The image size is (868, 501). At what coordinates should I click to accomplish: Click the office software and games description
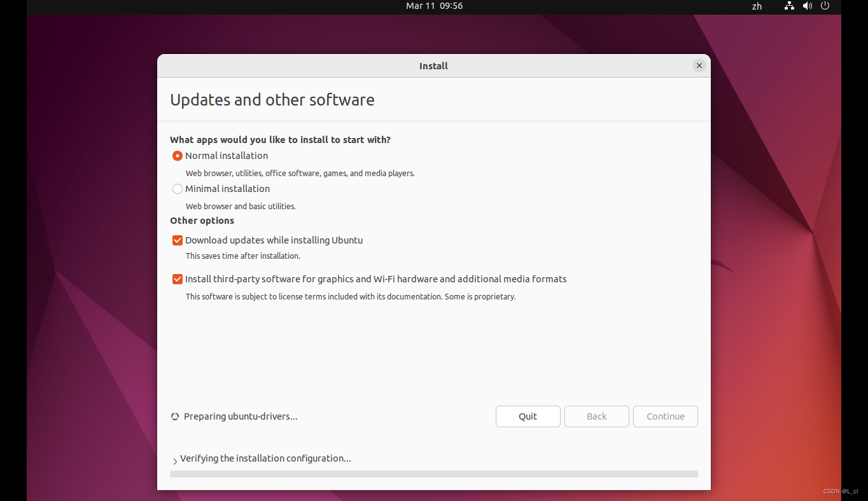[300, 173]
